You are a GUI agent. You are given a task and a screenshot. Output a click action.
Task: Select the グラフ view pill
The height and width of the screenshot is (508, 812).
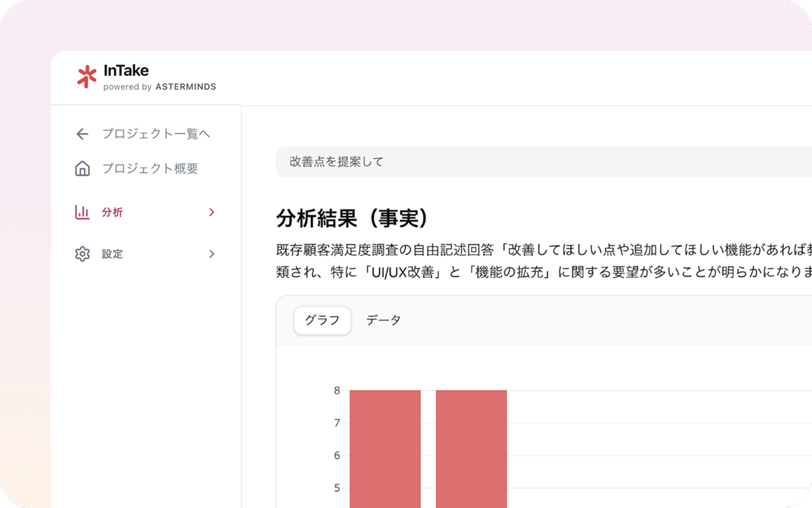click(322, 320)
